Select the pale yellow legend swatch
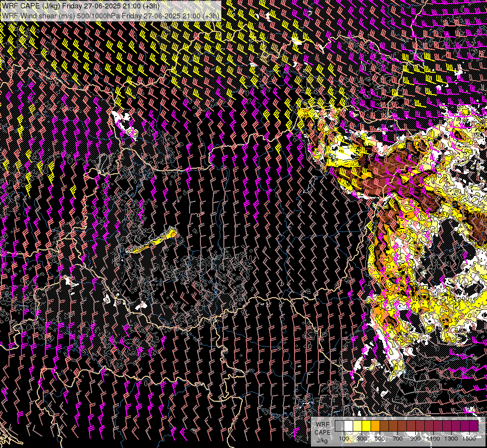 358,426
